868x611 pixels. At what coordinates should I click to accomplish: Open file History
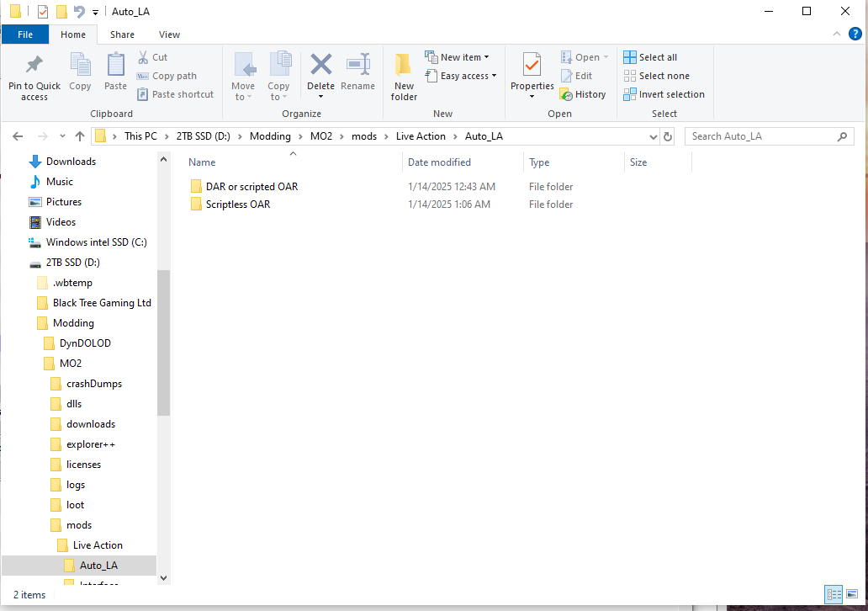point(583,94)
